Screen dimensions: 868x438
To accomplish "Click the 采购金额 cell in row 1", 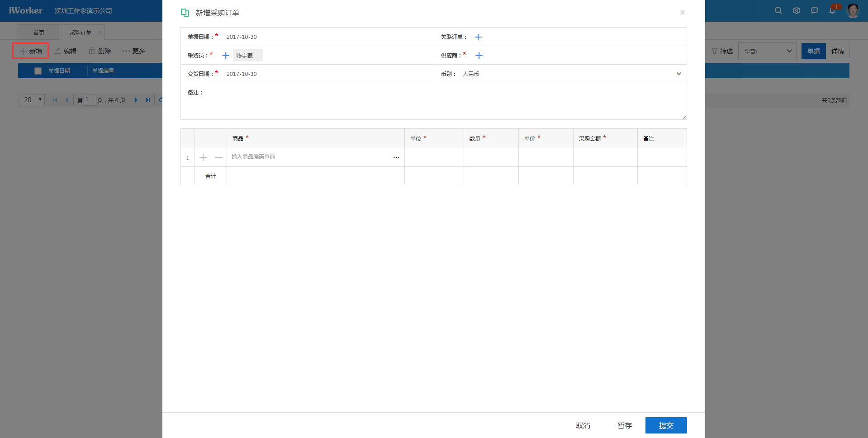I will [x=605, y=157].
